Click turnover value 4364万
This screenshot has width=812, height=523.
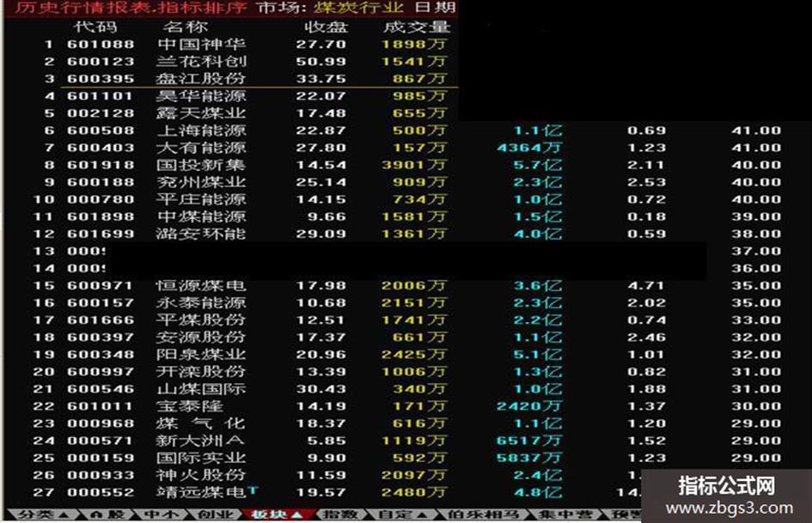tap(529, 148)
